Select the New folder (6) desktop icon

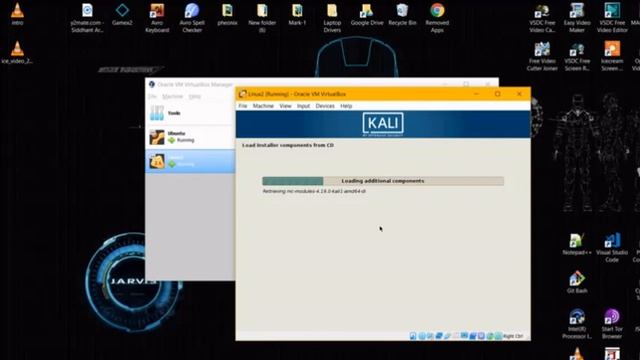point(262,18)
